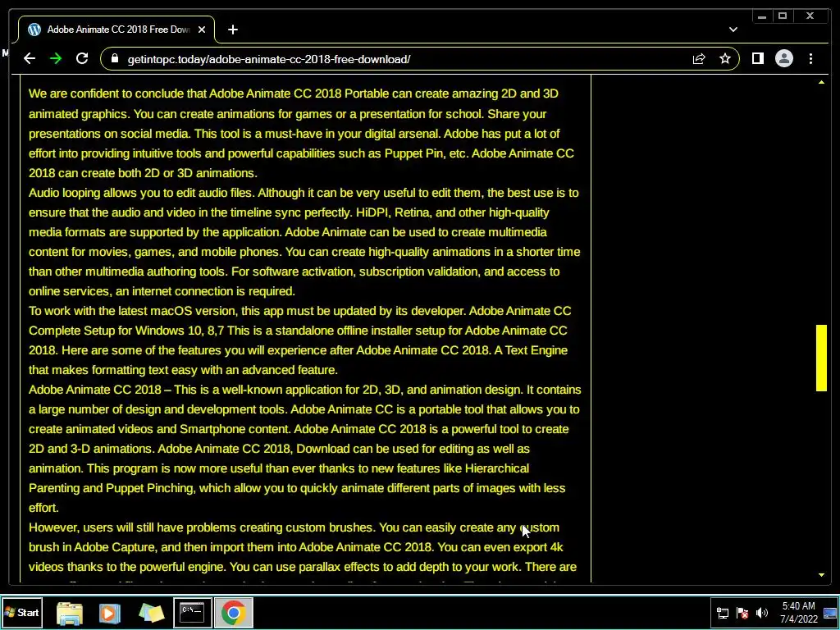Share this page via share icon

click(x=699, y=59)
